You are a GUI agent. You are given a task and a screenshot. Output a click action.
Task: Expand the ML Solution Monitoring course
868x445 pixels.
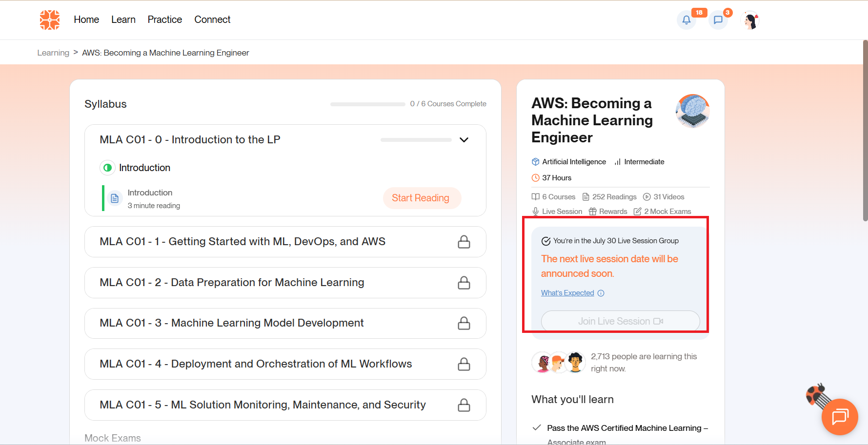285,405
